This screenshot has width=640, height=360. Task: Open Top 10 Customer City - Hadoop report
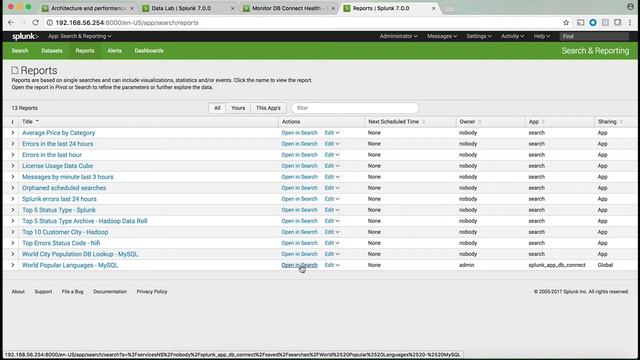[x=65, y=232]
